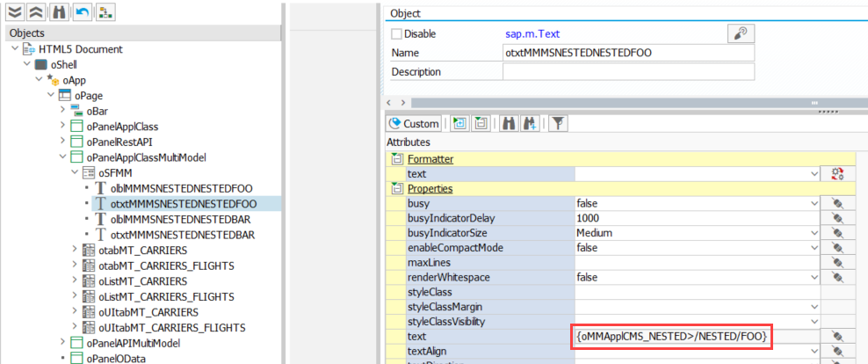Select oPanelOData in tree

tap(116, 358)
